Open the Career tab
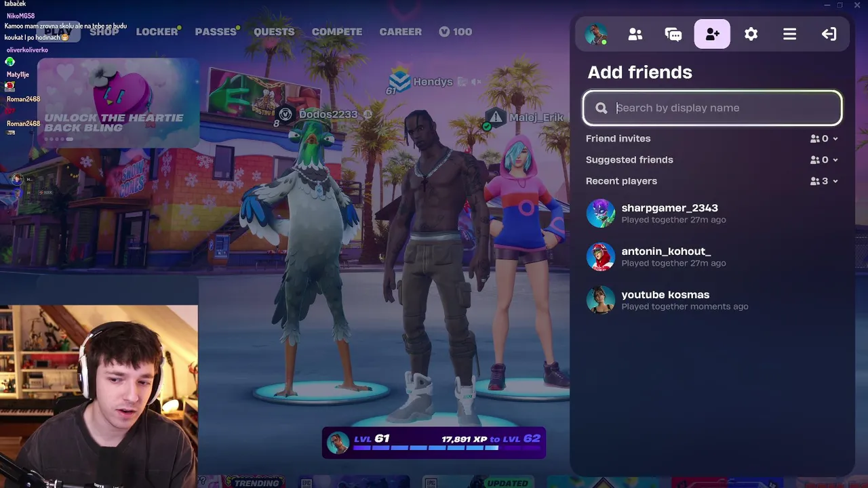 [x=401, y=32]
